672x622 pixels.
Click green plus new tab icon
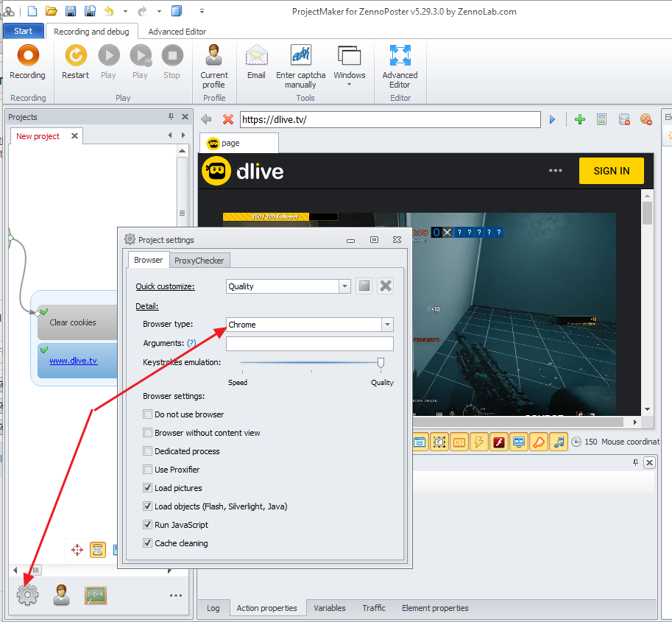pos(580,119)
